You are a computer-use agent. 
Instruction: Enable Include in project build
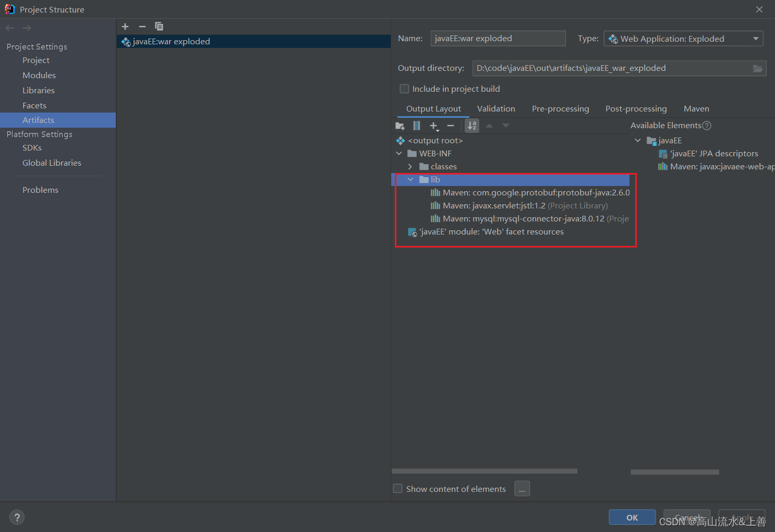click(404, 89)
